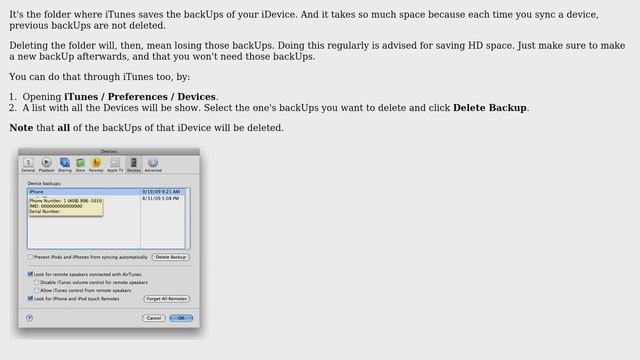
Task: Select the iPhone backup row
Action: point(106,192)
